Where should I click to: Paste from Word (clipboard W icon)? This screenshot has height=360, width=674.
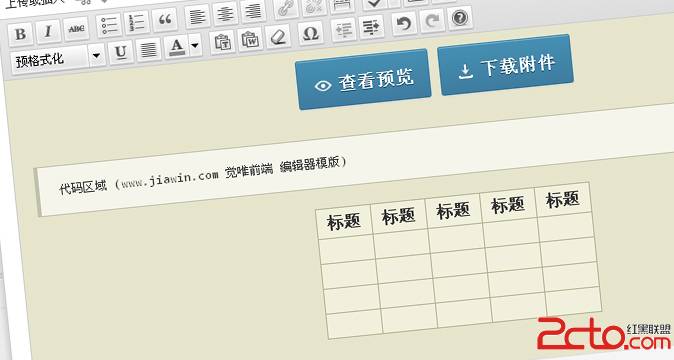click(x=250, y=40)
